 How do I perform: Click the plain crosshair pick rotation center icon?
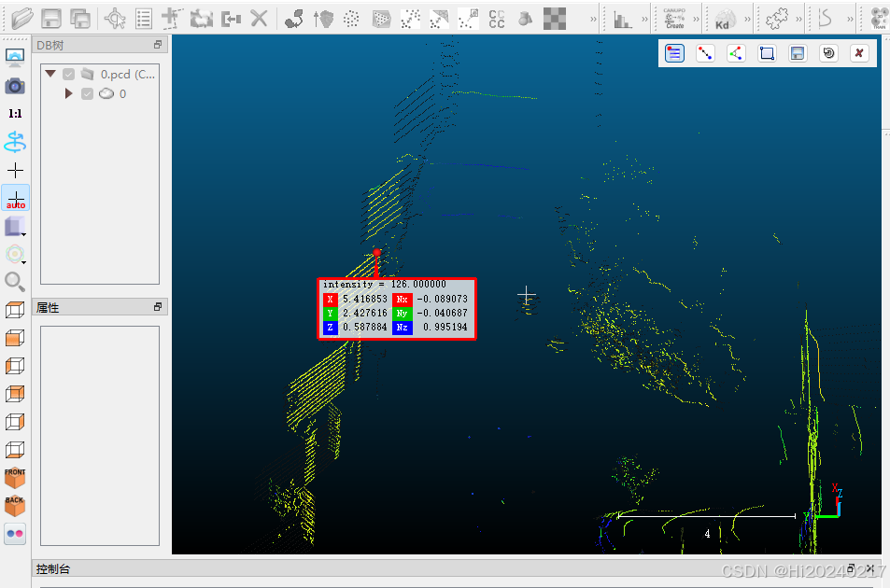tap(15, 170)
